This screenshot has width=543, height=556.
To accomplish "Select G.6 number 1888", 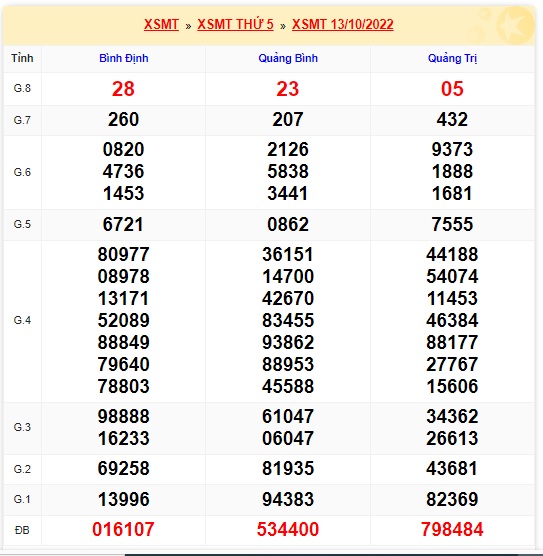I will pyautogui.click(x=452, y=171).
